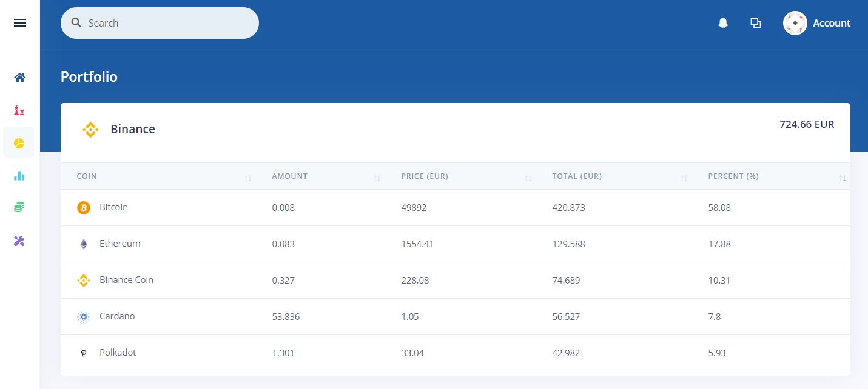Check notifications bell icon
Image resolution: width=868 pixels, height=389 pixels.
click(x=722, y=23)
